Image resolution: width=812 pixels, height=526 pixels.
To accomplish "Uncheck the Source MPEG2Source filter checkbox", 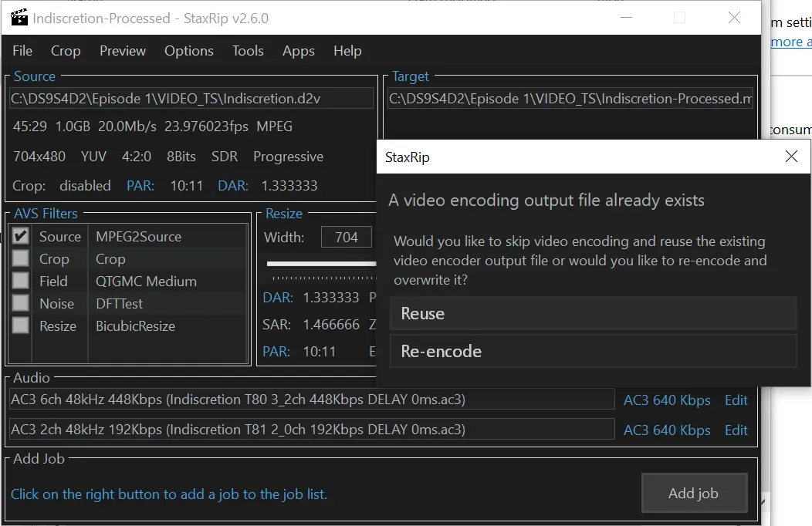I will point(21,236).
